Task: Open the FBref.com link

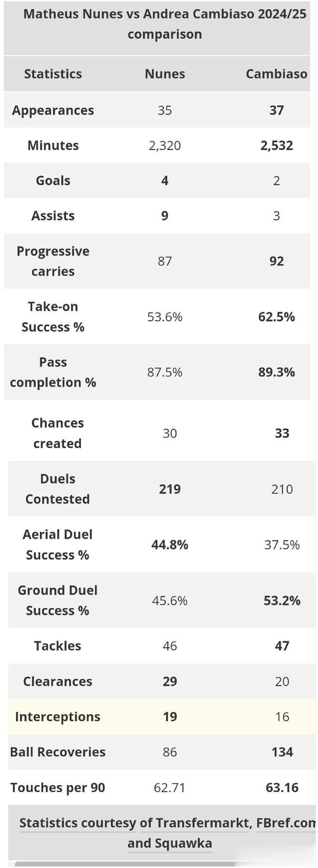Action: click(287, 823)
